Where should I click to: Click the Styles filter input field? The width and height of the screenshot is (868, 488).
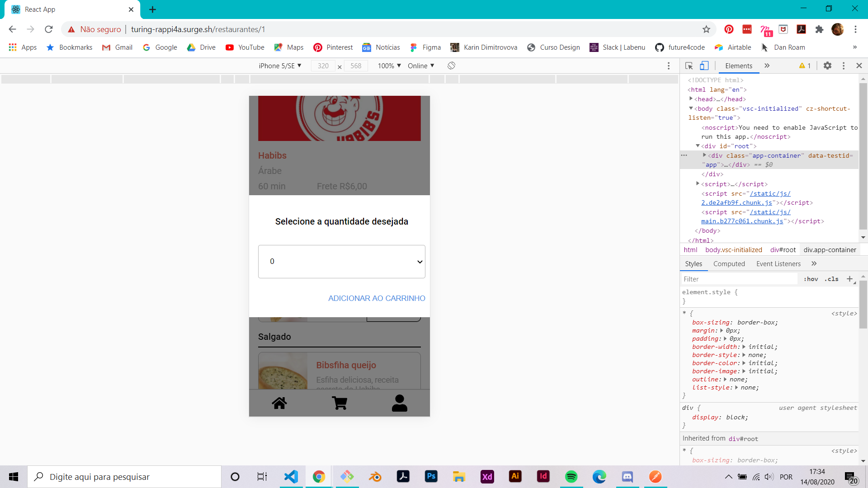tap(739, 279)
